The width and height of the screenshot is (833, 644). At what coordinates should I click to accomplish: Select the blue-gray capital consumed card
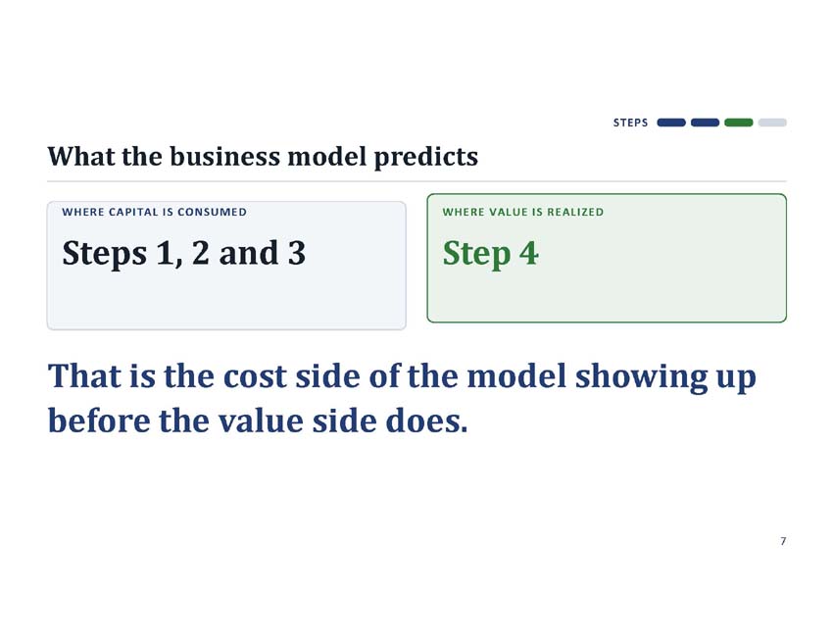click(x=226, y=265)
